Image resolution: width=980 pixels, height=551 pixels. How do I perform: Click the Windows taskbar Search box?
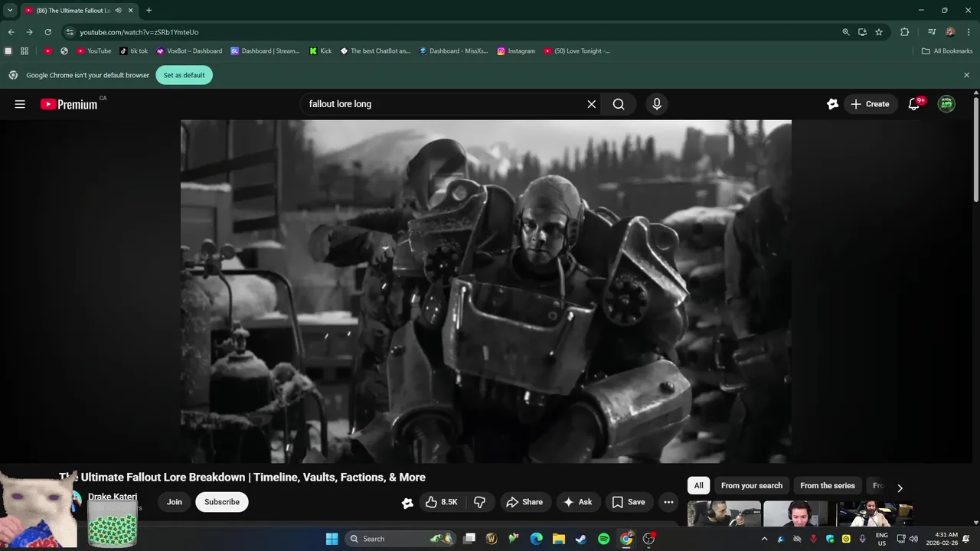coord(399,539)
